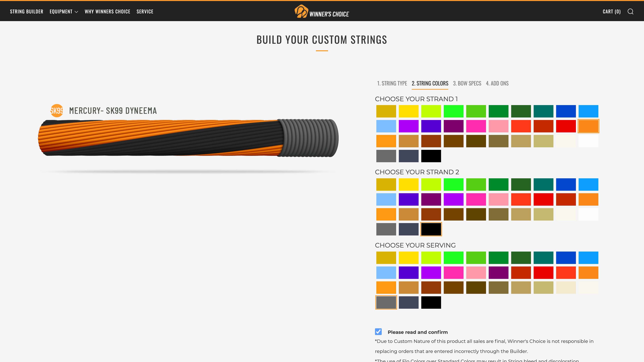Viewport: 644px width, 362px height.
Task: Pick white swatch in Strand 2
Action: (588, 214)
